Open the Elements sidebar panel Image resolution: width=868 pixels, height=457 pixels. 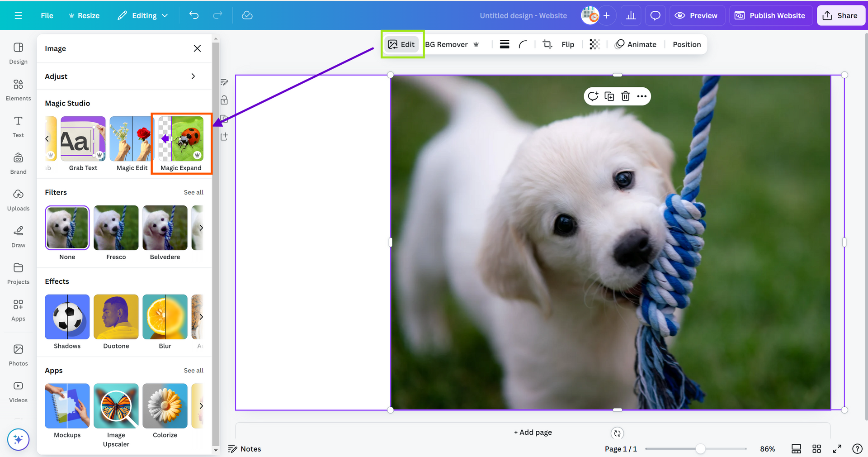18,90
